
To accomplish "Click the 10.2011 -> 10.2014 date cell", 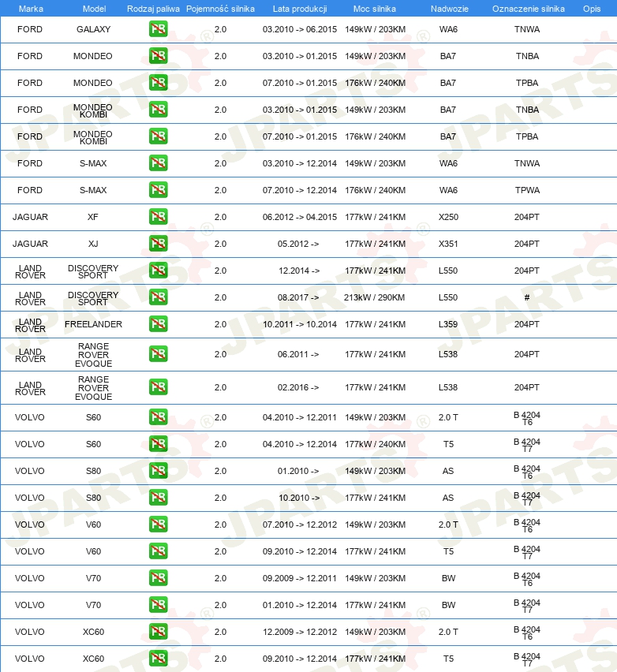I will tap(300, 324).
